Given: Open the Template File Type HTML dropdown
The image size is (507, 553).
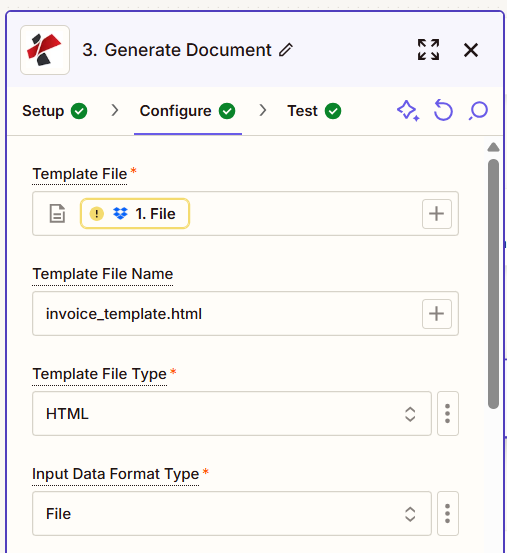Looking at the screenshot, I should [232, 413].
